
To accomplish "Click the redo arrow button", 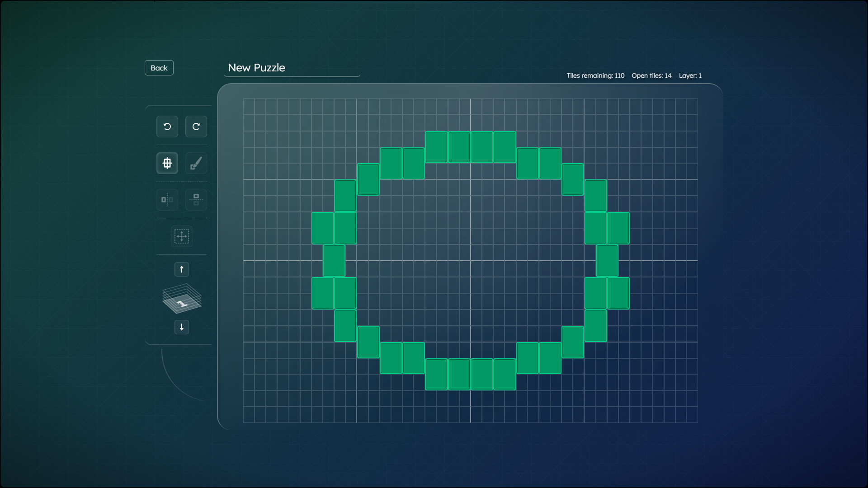I will (x=196, y=127).
